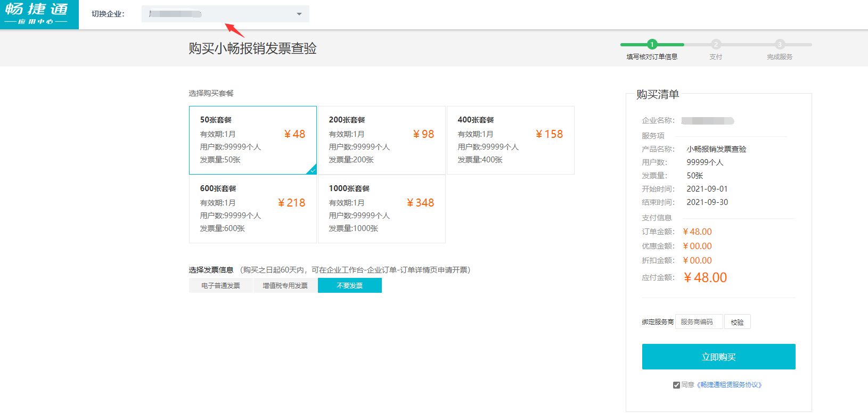
Task: Choose the 400张套餐 package for ¥158
Action: coord(510,140)
